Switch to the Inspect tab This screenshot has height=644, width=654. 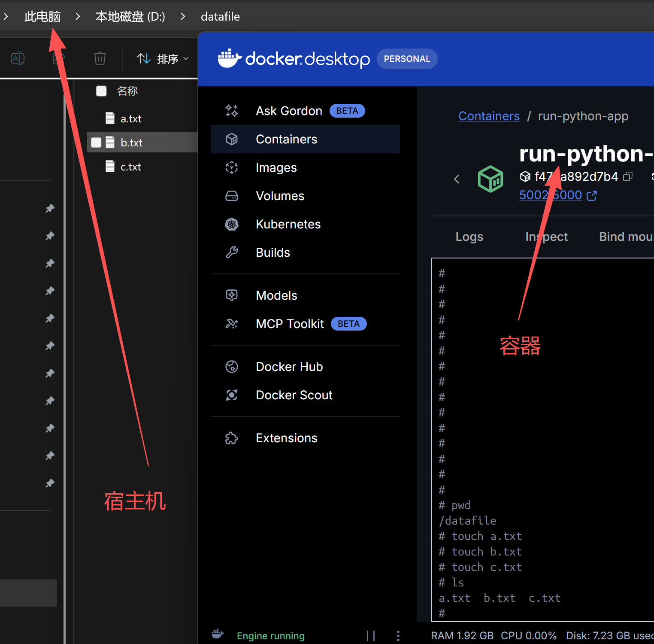click(x=546, y=237)
